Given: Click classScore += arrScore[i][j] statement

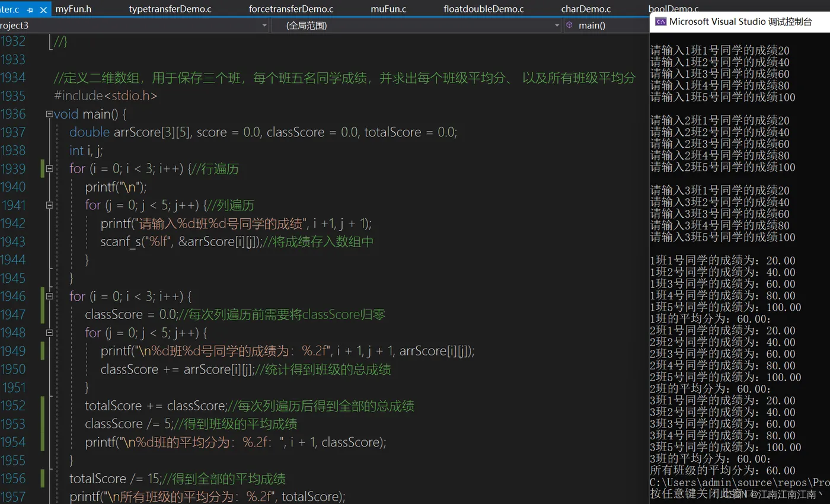Looking at the screenshot, I should pos(177,369).
